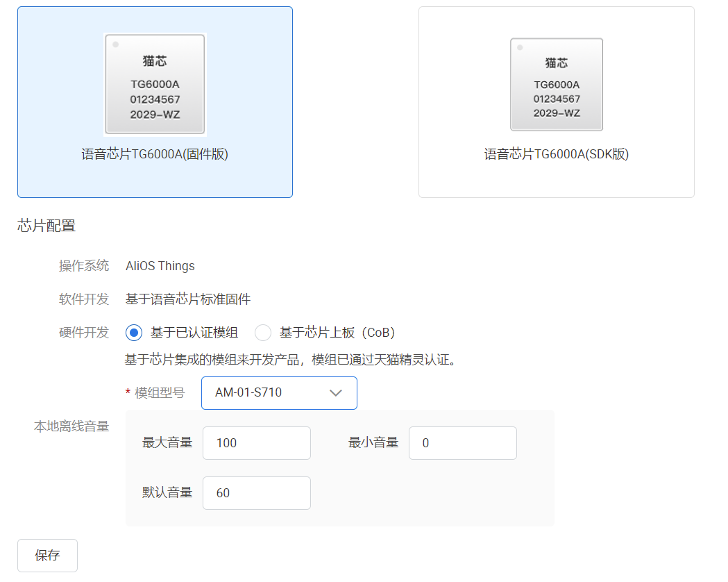Click the 保存 button

pos(47,556)
